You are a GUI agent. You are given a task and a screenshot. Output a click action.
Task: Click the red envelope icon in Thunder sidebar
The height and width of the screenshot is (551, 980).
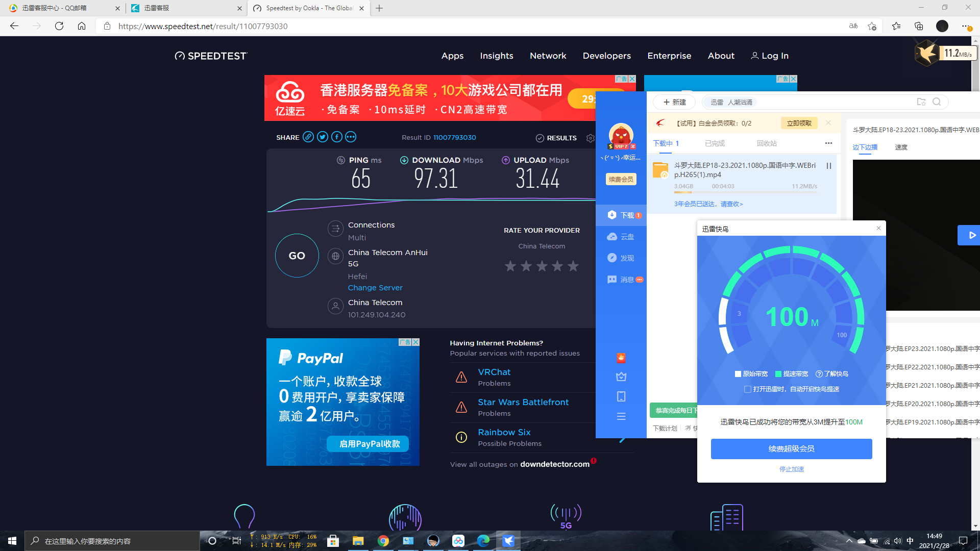pos(621,358)
